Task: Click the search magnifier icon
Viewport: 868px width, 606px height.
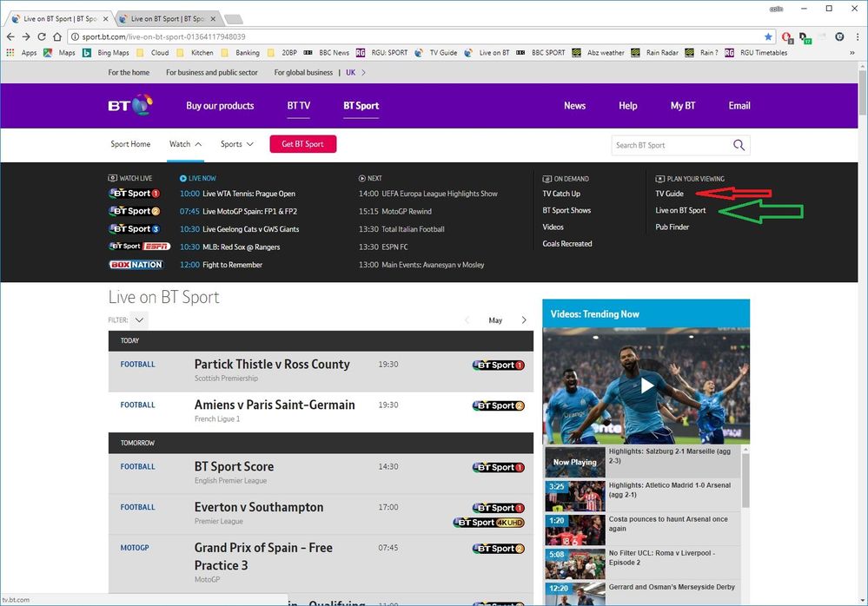Action: [739, 145]
